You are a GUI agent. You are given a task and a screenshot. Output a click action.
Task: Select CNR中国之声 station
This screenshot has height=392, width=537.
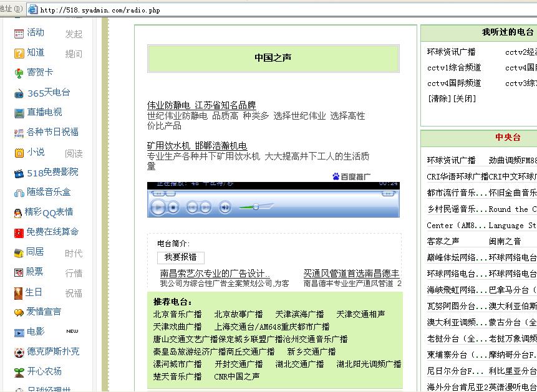(236, 376)
